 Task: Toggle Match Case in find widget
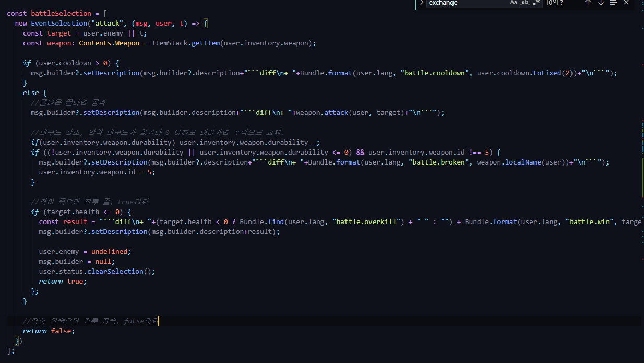pyautogui.click(x=514, y=3)
